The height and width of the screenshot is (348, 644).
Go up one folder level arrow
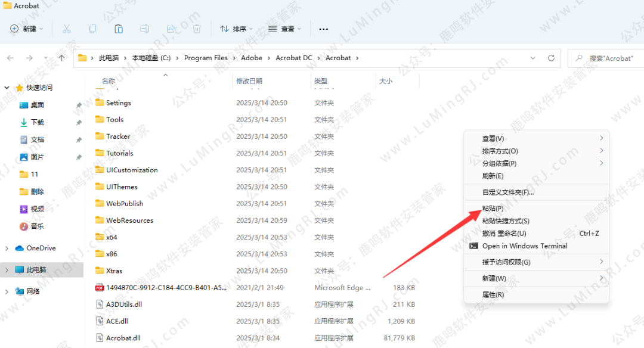tap(61, 58)
